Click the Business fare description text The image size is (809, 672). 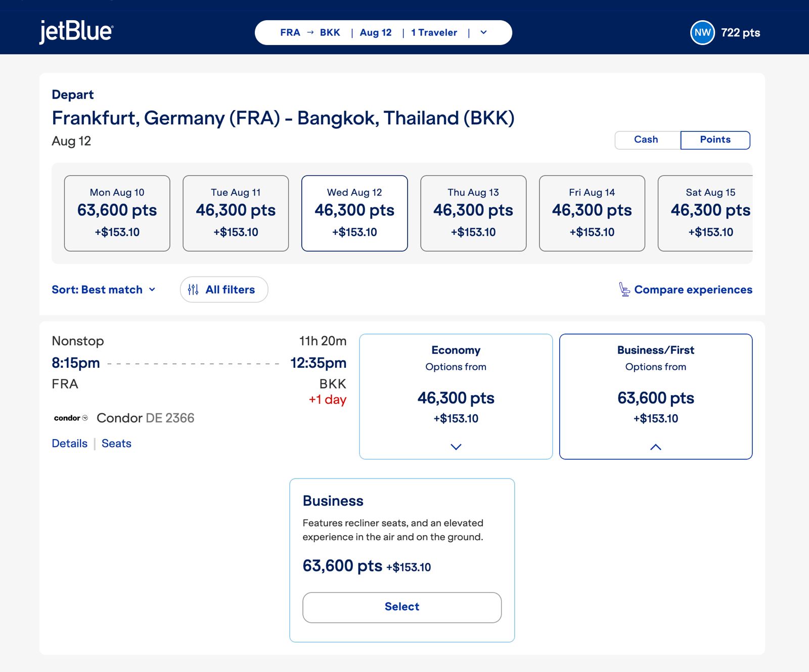point(393,530)
